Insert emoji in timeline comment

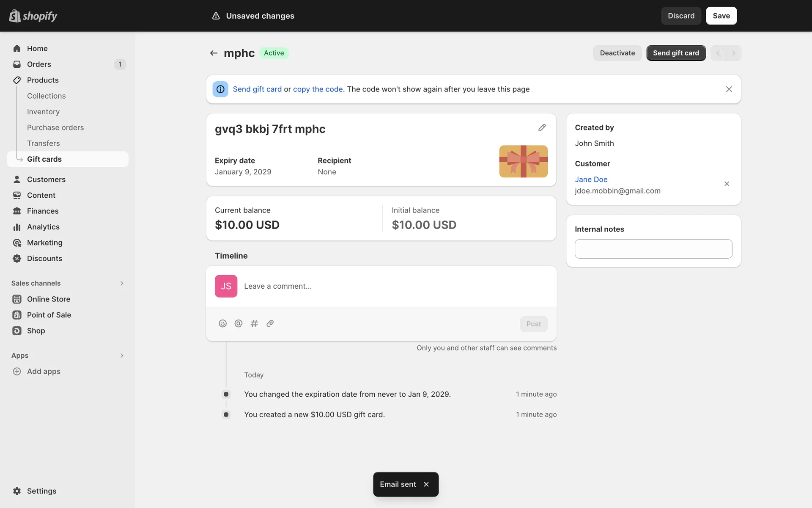(222, 323)
